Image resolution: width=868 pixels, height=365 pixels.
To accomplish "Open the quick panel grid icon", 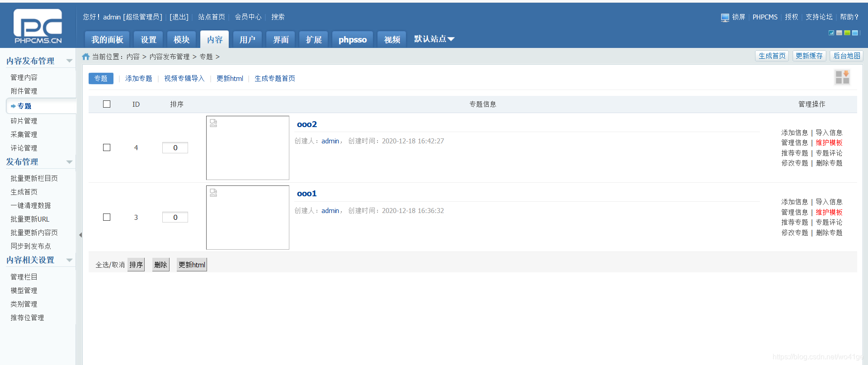I will pyautogui.click(x=842, y=77).
